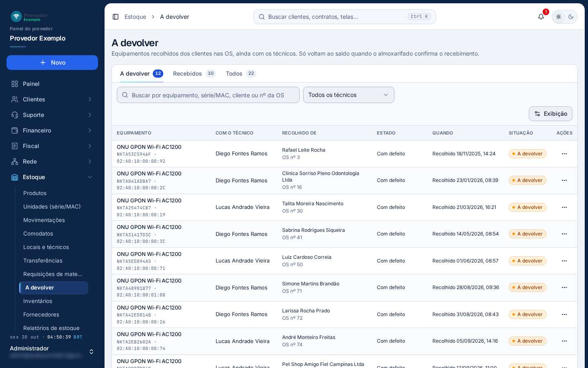The height and width of the screenshot is (368, 588).
Task: Expand the Fiscal submenu chevron
Action: 90,146
